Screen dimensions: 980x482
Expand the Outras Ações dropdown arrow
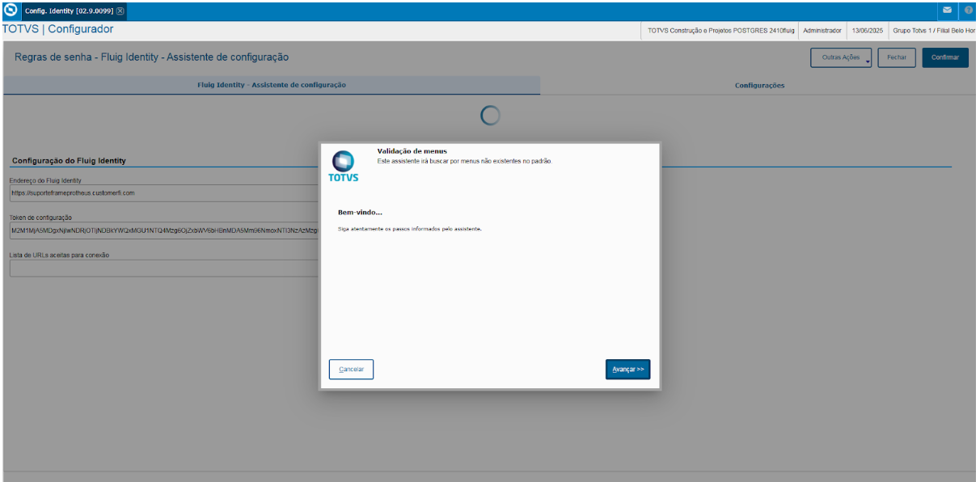click(867, 60)
